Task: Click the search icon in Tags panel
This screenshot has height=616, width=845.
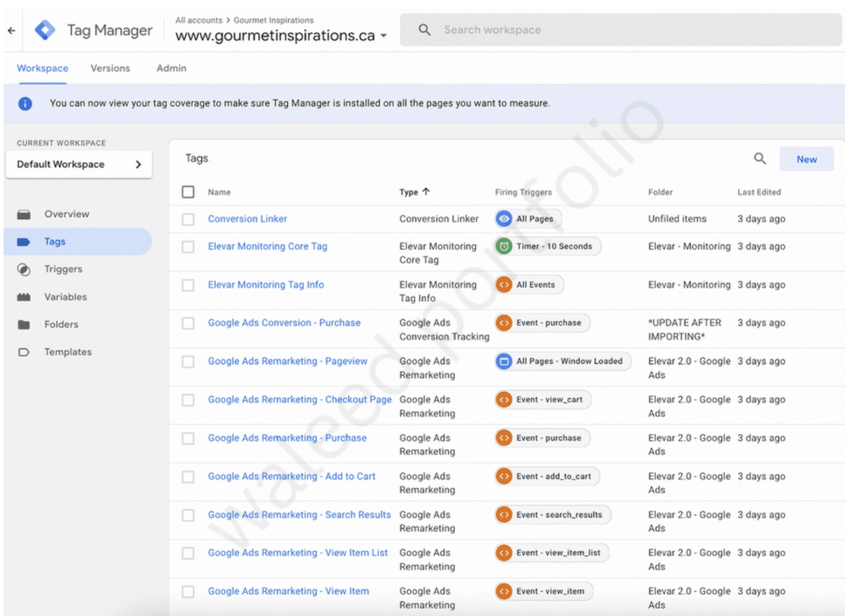Action: pyautogui.click(x=760, y=159)
